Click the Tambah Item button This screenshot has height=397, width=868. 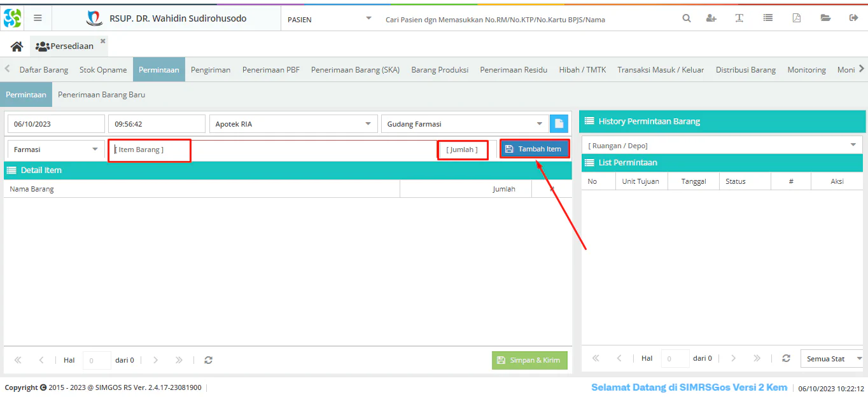point(534,150)
